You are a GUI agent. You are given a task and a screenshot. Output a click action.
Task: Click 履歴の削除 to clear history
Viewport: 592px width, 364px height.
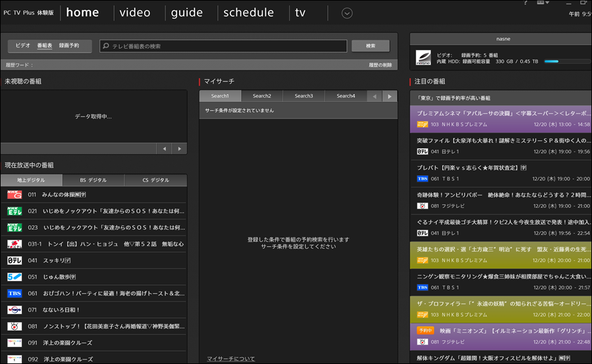click(380, 65)
